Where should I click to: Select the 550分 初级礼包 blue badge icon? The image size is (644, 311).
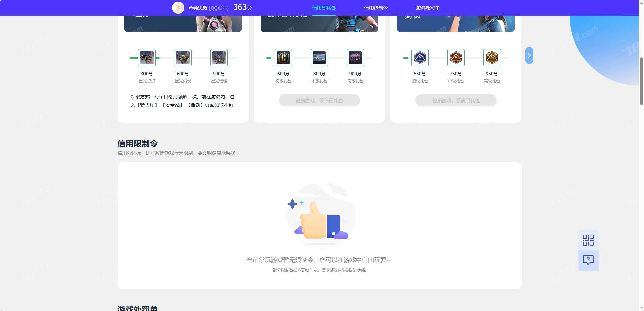pyautogui.click(x=420, y=58)
